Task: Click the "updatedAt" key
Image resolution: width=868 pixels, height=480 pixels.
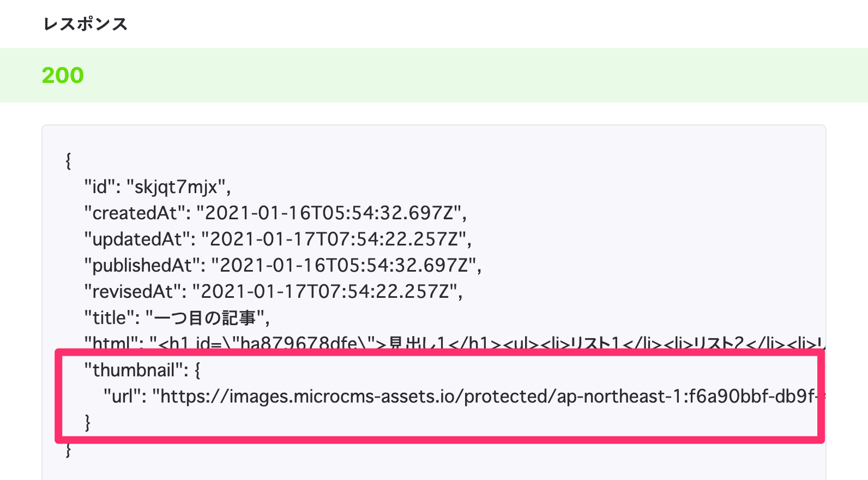Action: (x=137, y=239)
